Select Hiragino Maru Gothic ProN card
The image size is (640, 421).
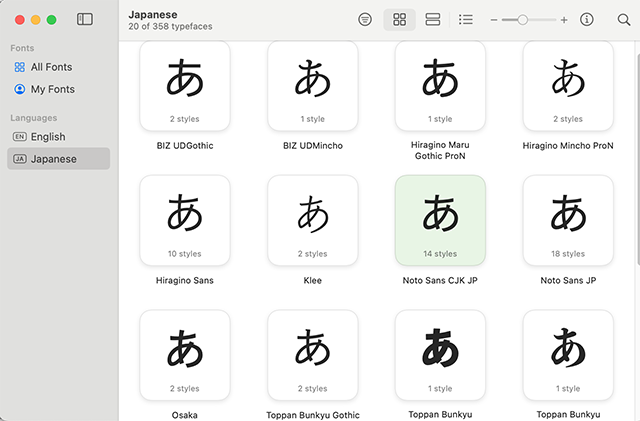point(440,86)
